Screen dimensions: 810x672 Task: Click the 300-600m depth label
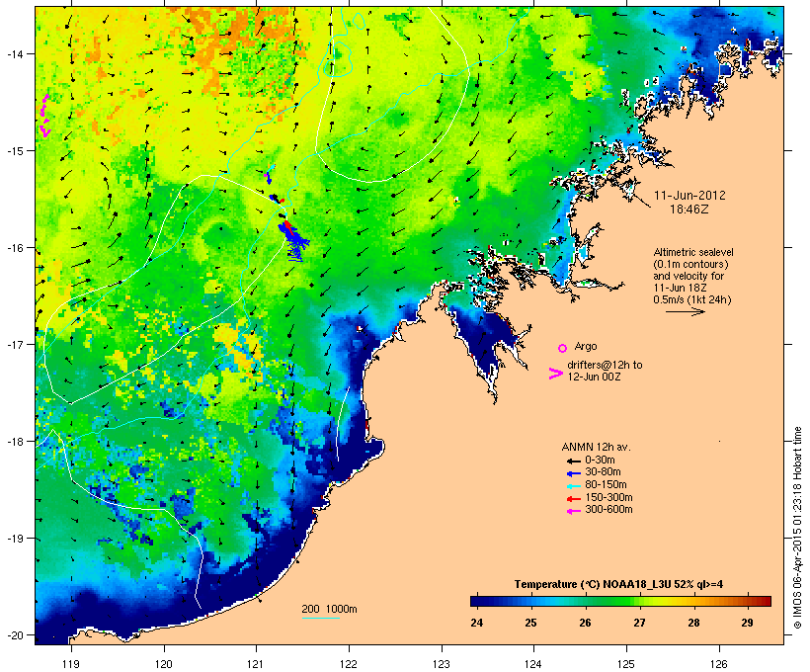[608, 510]
